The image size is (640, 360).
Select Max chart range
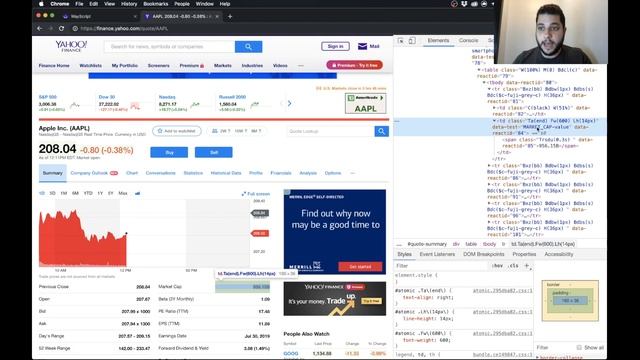pyautogui.click(x=123, y=193)
